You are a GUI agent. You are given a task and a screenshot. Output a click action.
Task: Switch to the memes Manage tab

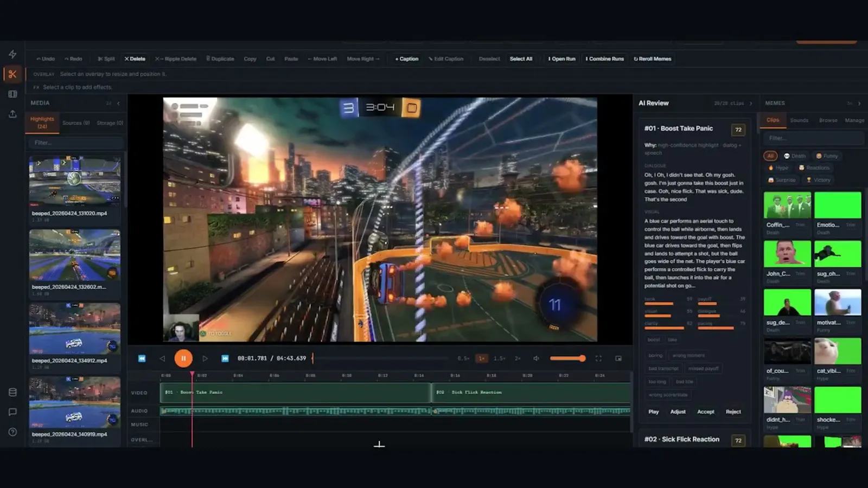point(854,120)
